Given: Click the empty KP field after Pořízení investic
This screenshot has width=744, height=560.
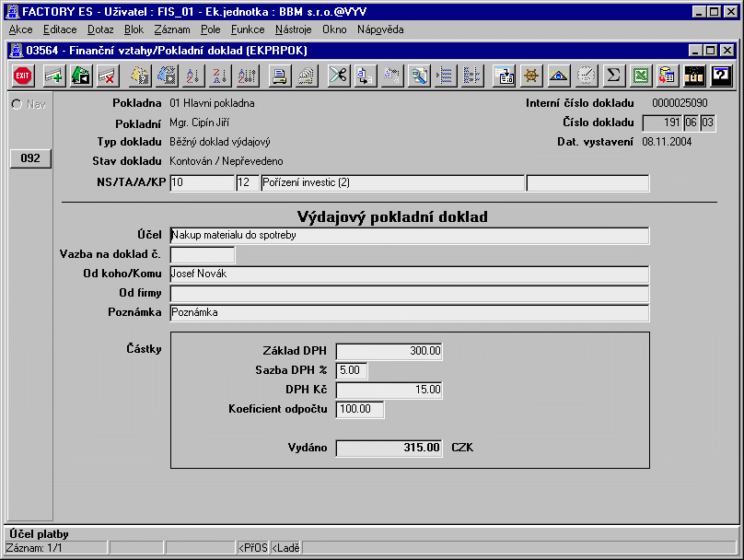Looking at the screenshot, I should coord(587,182).
